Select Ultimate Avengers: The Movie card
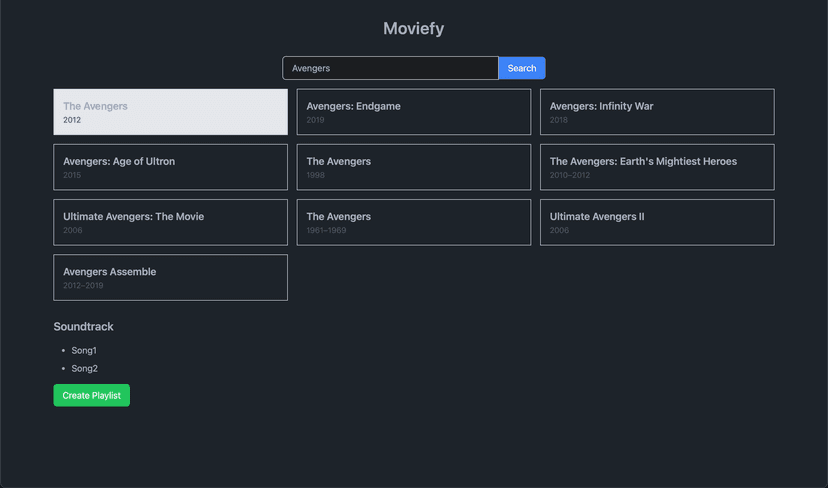This screenshot has width=828, height=488. (x=170, y=222)
